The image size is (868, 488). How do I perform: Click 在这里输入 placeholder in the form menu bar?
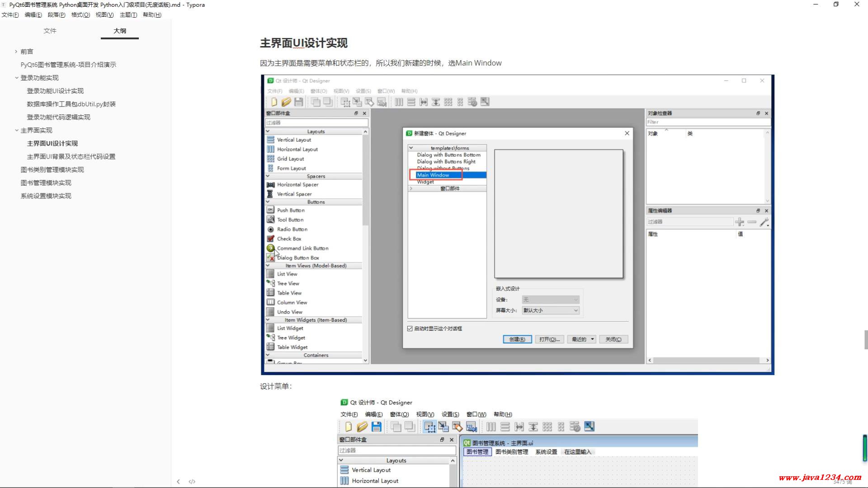point(578,452)
